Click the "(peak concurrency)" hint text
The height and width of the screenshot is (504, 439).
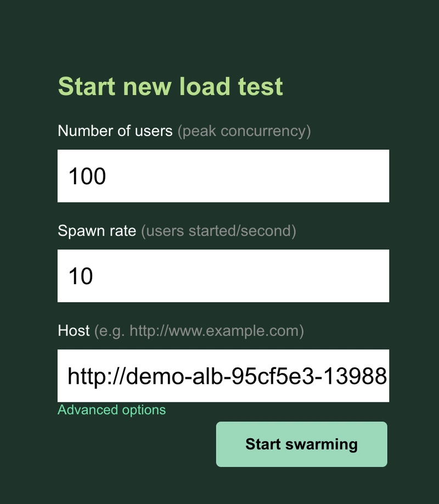click(244, 131)
